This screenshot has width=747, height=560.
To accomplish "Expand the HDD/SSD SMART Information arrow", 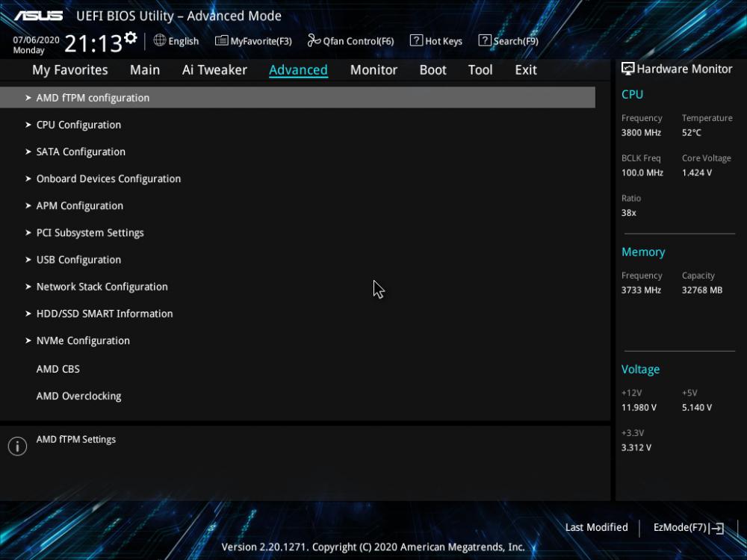I will (x=28, y=314).
